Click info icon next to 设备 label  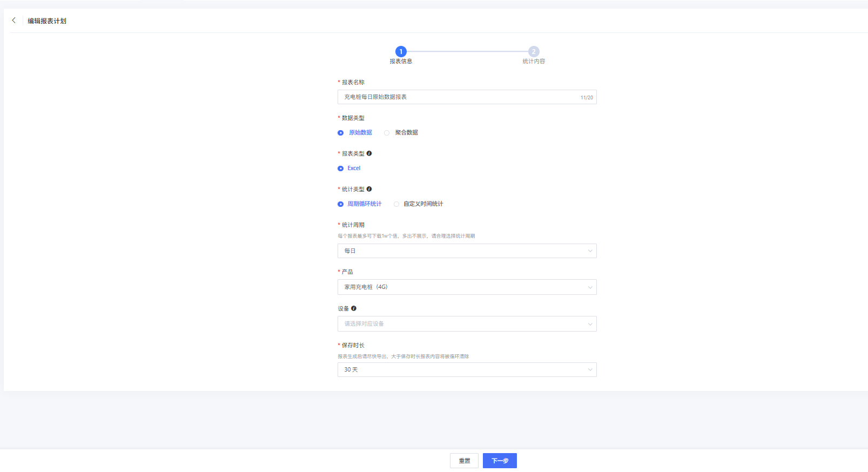354,308
